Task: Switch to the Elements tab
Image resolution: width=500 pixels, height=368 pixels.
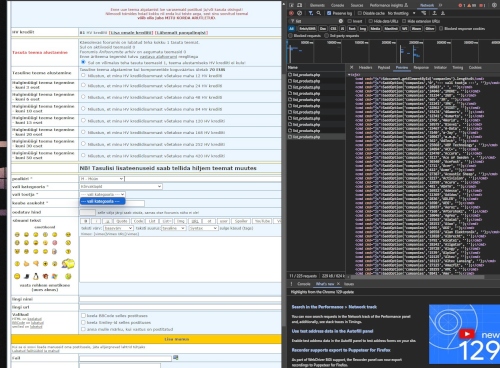Action: (x=317, y=5)
